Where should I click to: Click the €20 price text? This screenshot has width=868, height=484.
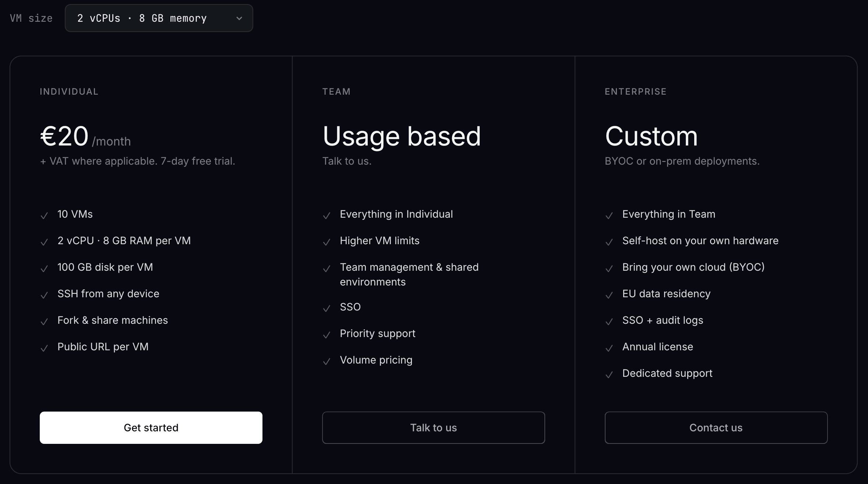64,136
